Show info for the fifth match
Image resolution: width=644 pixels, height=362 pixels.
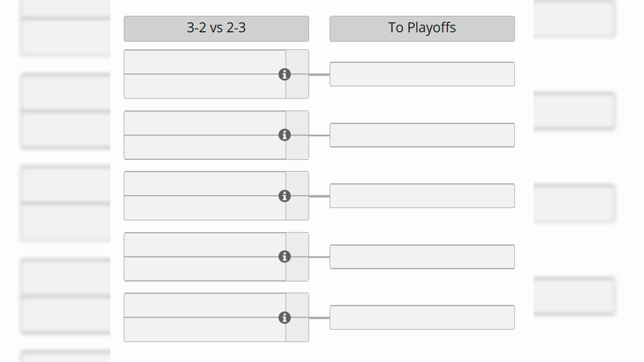[284, 318]
